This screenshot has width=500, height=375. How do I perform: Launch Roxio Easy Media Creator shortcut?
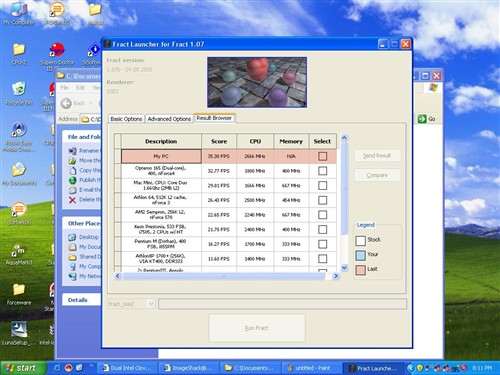[x=19, y=137]
